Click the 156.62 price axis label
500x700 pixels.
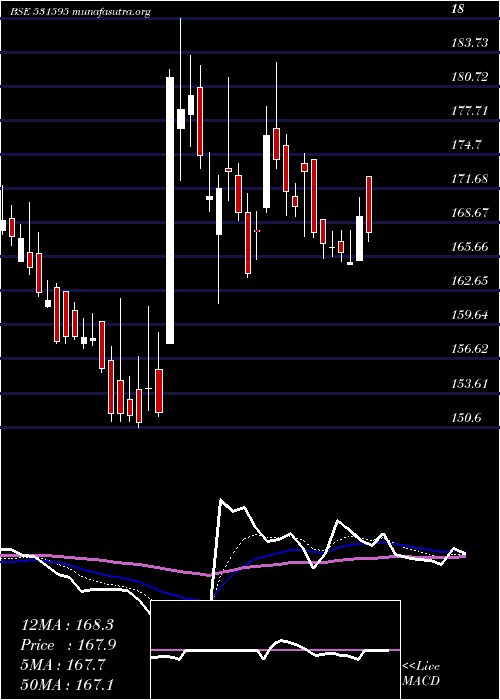point(469,349)
